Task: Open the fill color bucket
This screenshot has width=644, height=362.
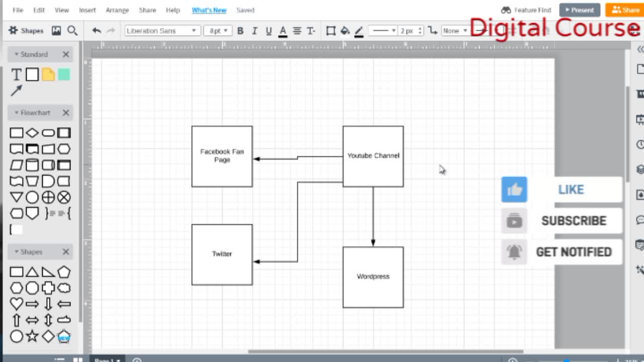Action: pos(345,31)
